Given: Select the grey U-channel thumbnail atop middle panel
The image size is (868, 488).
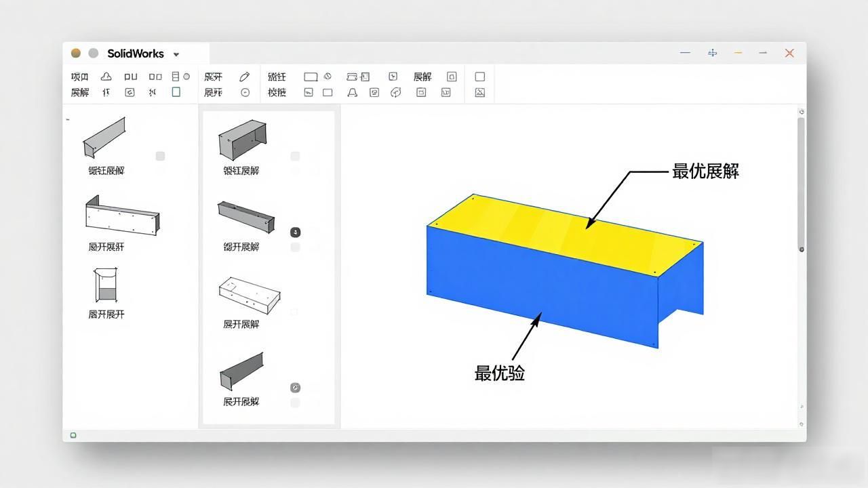Looking at the screenshot, I should 242,140.
